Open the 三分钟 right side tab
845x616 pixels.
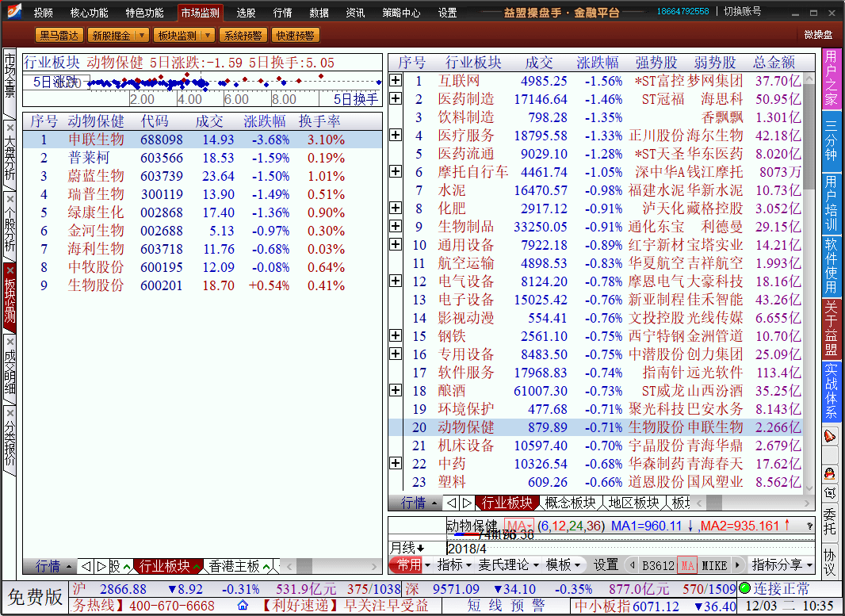point(831,141)
